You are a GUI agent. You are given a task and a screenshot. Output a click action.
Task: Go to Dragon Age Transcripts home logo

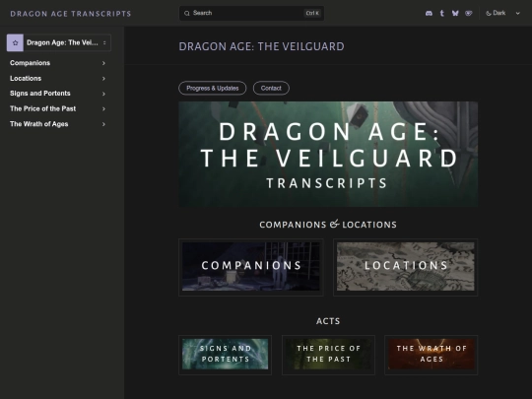pyautogui.click(x=71, y=14)
